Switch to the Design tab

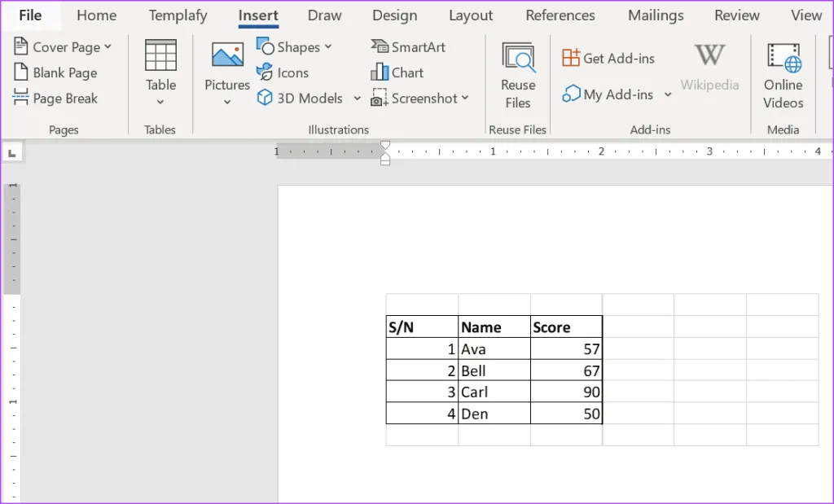(x=394, y=15)
